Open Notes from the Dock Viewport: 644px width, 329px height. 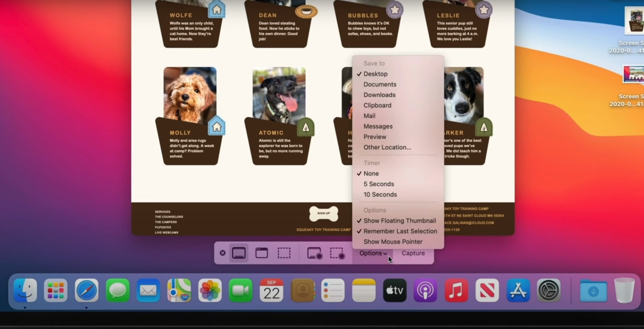[x=364, y=290]
